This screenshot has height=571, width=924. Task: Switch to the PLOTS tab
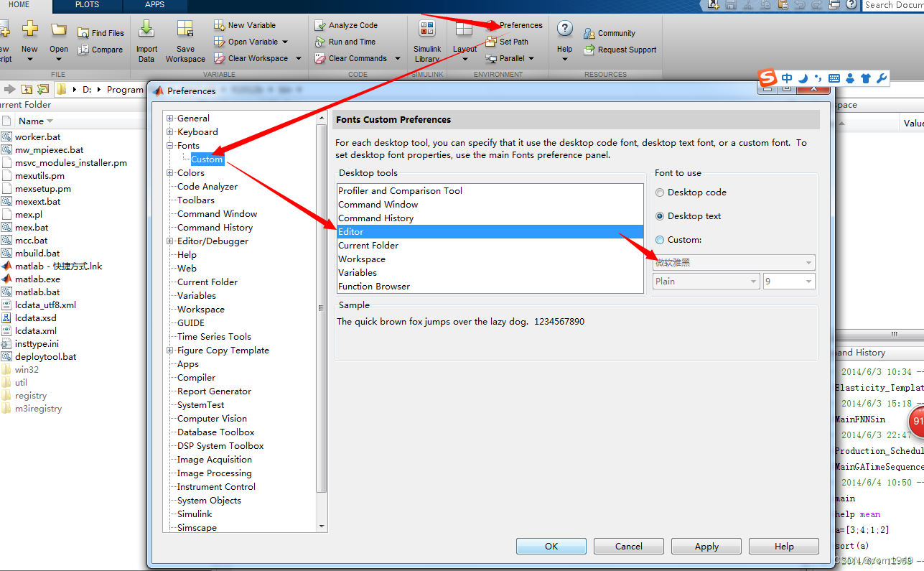coord(88,5)
